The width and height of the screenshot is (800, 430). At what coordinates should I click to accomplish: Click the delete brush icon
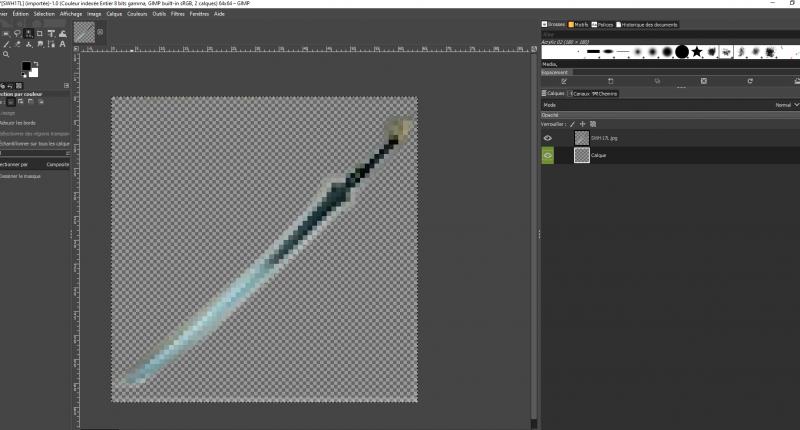tap(704, 81)
